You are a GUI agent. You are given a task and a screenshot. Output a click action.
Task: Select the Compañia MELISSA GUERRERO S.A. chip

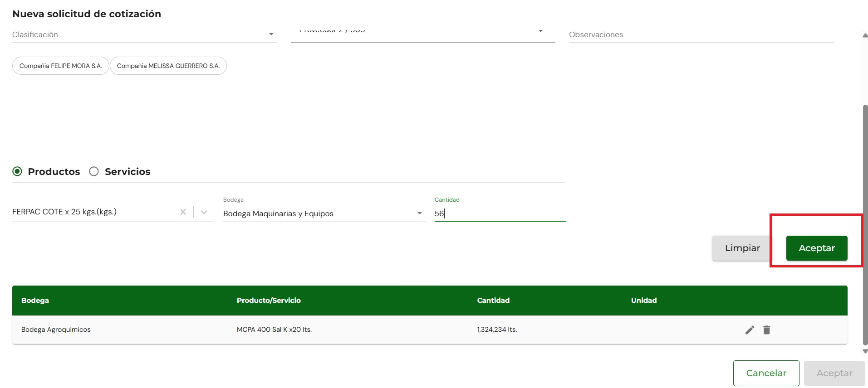click(x=168, y=66)
